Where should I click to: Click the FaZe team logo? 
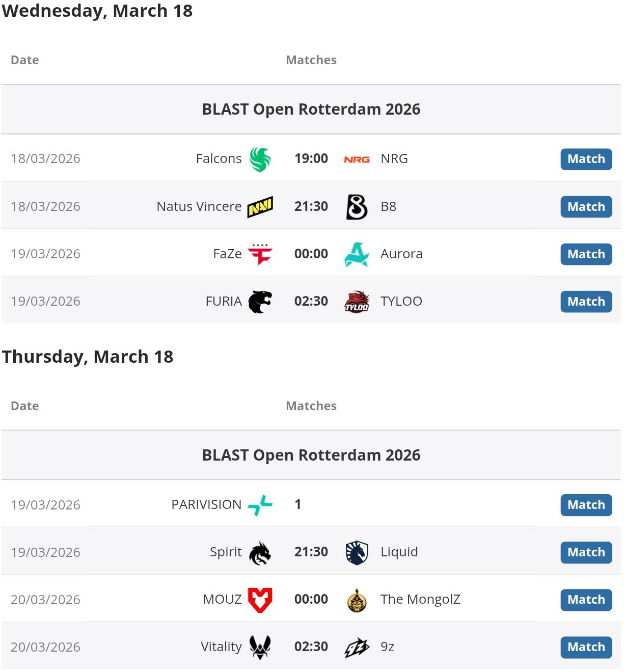click(x=260, y=254)
